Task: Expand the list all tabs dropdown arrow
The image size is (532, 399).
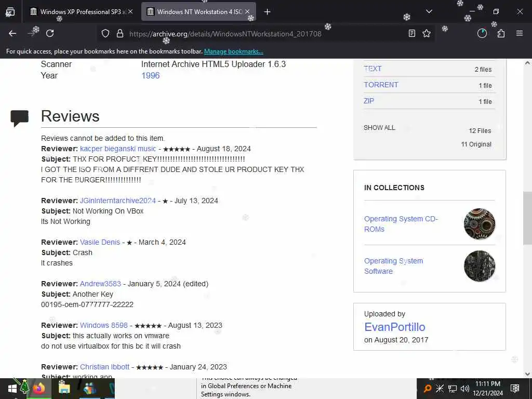Action: [429, 11]
